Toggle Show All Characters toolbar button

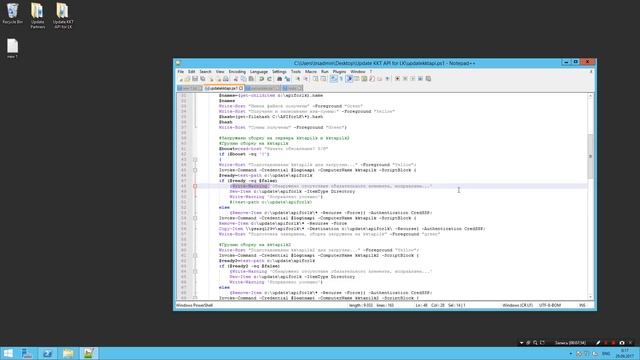341,79
